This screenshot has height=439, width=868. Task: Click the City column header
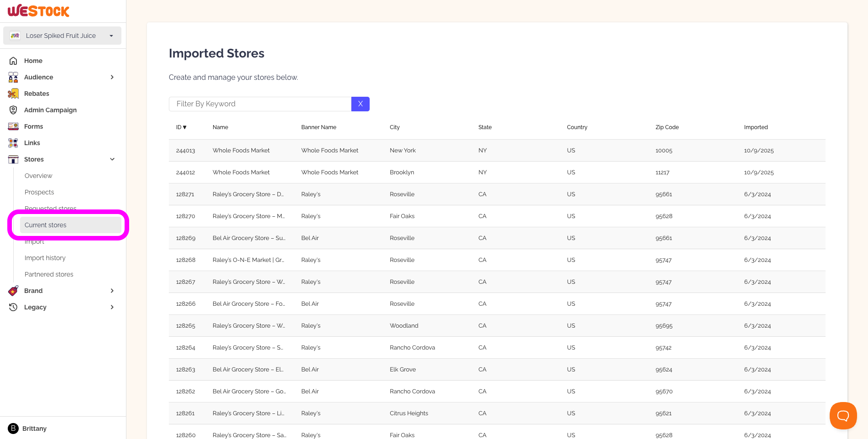click(x=395, y=127)
